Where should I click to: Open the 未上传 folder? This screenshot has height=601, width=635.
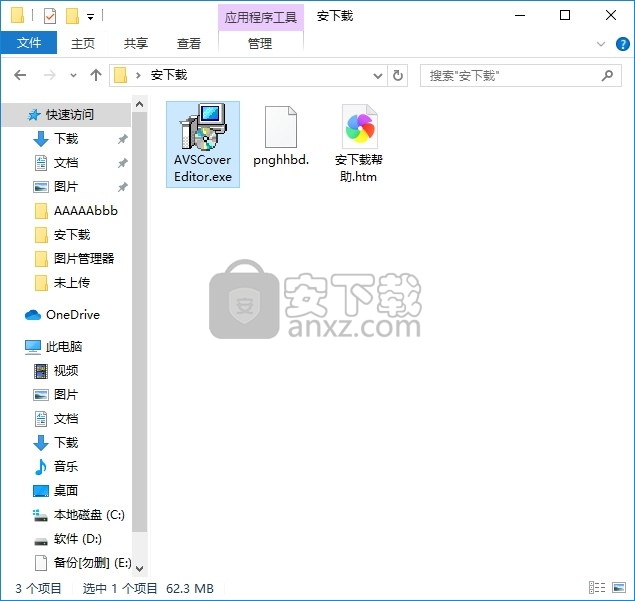(x=72, y=283)
